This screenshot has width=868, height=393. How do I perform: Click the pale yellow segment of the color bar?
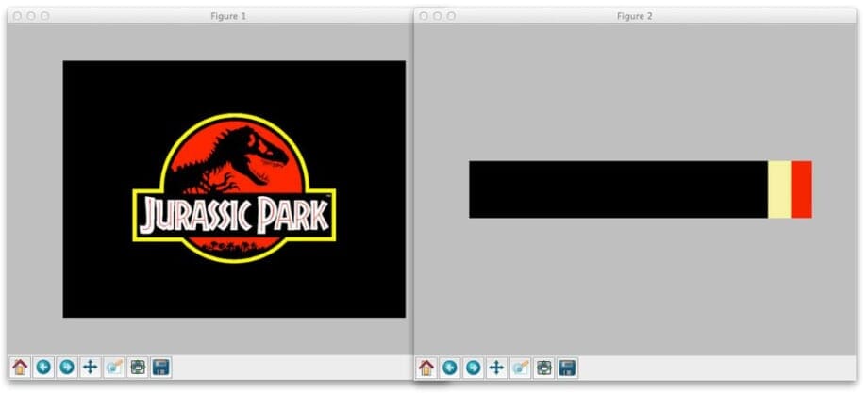(778, 189)
